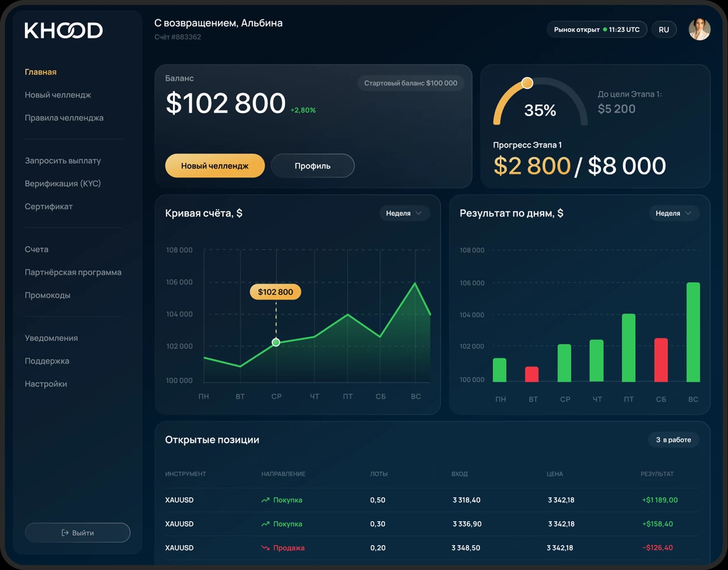This screenshot has width=728, height=570.
Task: Click the Стартовый баланс $100 000 chip
Action: 411,83
